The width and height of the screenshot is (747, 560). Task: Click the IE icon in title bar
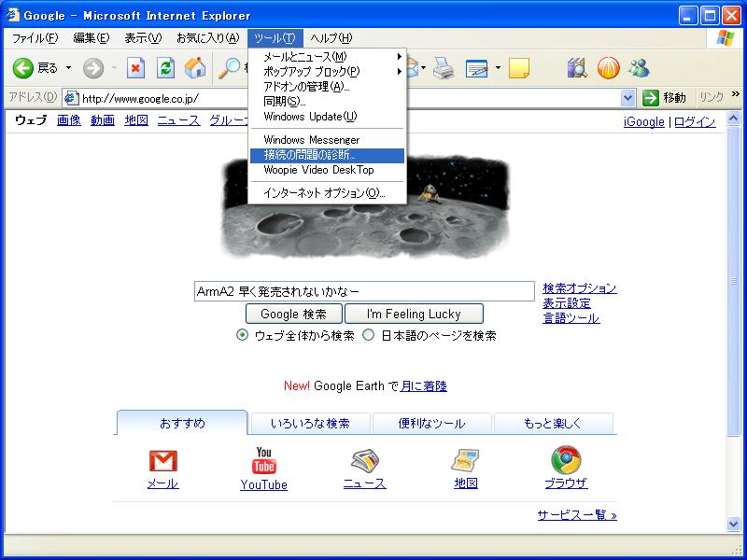[12, 15]
